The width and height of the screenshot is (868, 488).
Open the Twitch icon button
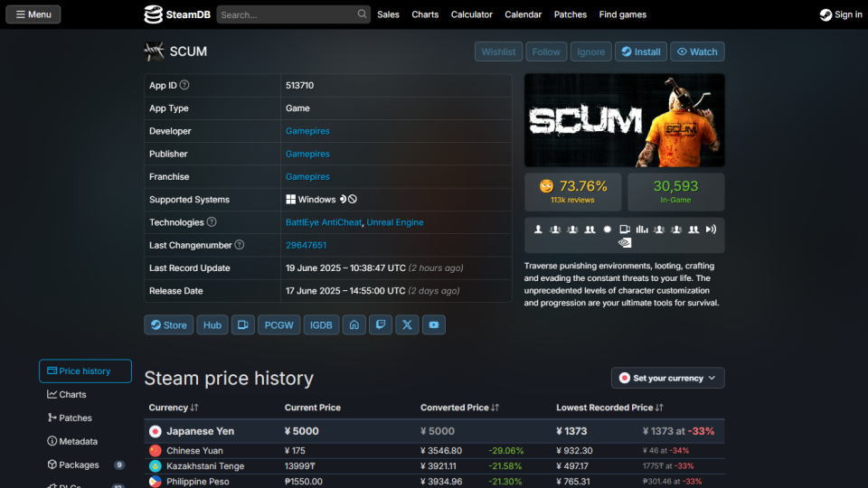pos(381,324)
